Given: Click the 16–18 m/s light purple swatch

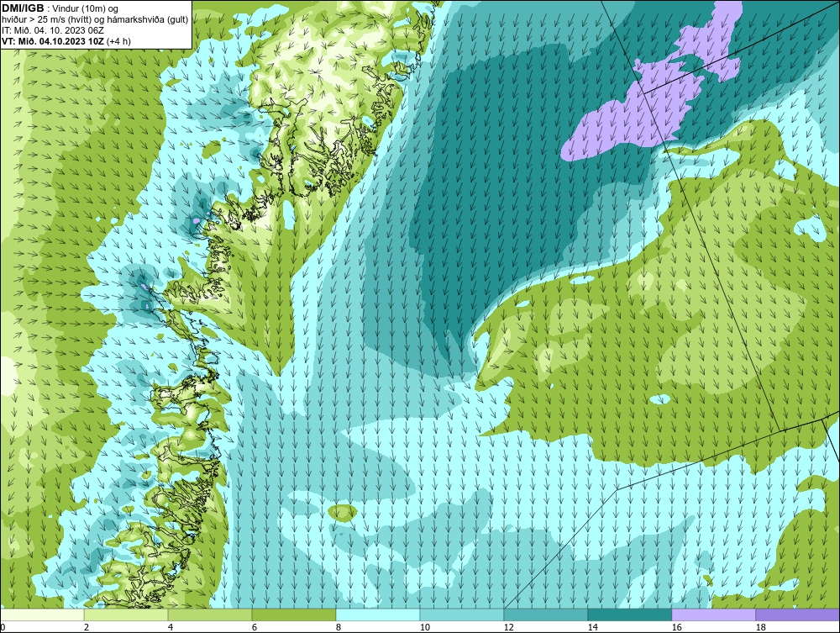Looking at the screenshot, I should (x=713, y=615).
